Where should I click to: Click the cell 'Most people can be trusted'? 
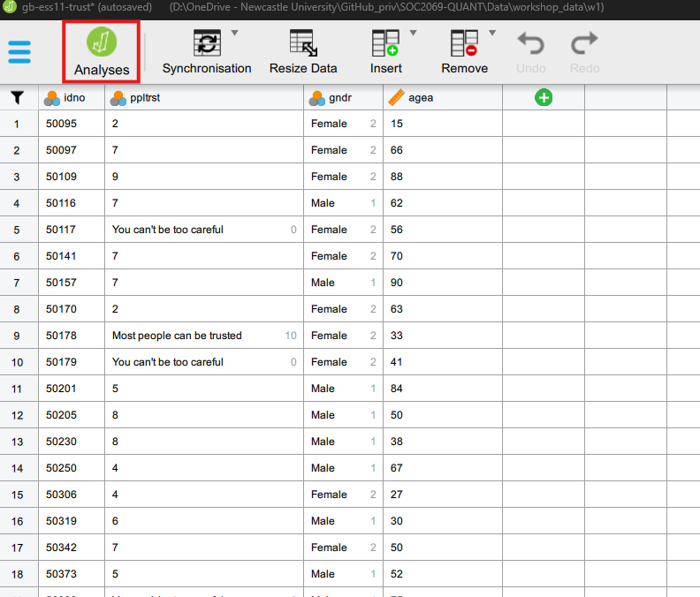coord(177,336)
